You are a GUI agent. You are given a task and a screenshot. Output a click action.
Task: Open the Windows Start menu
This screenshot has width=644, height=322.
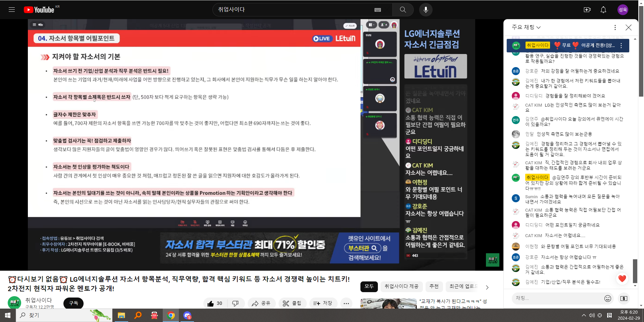tap(8, 315)
